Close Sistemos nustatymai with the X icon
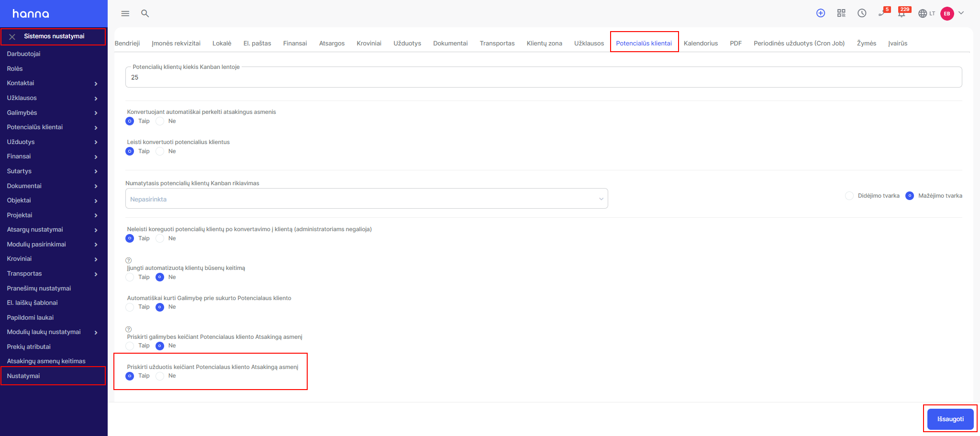Image resolution: width=980 pixels, height=436 pixels. pyautogui.click(x=12, y=36)
